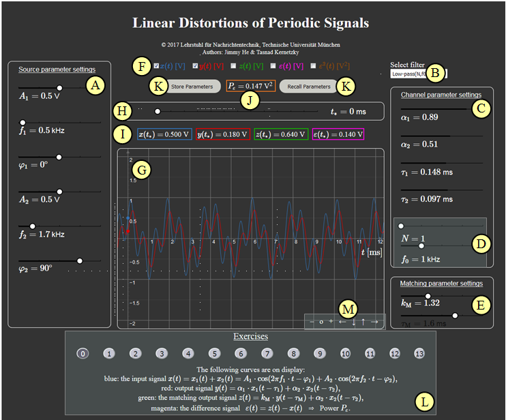The image size is (506, 420).
Task: Zoom out the graph with the minus icon
Action: coord(311,321)
